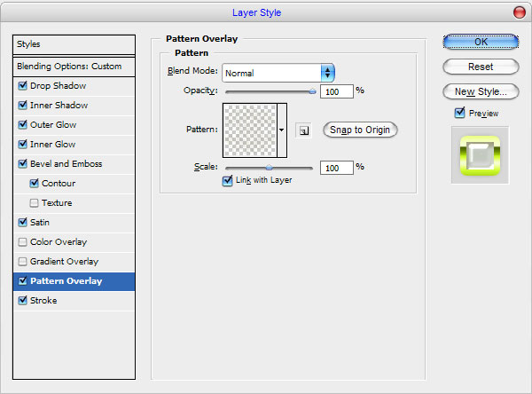Click the layer style preview thumbnail

pyautogui.click(x=480, y=155)
